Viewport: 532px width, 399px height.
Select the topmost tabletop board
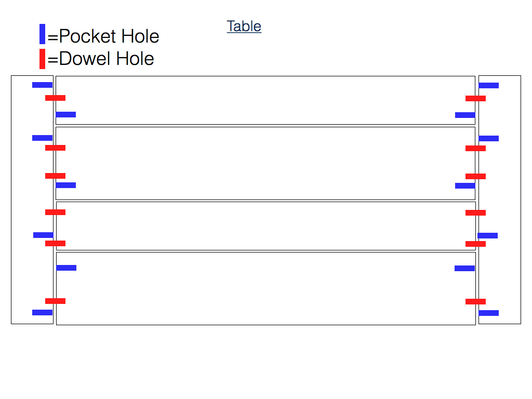[265, 100]
